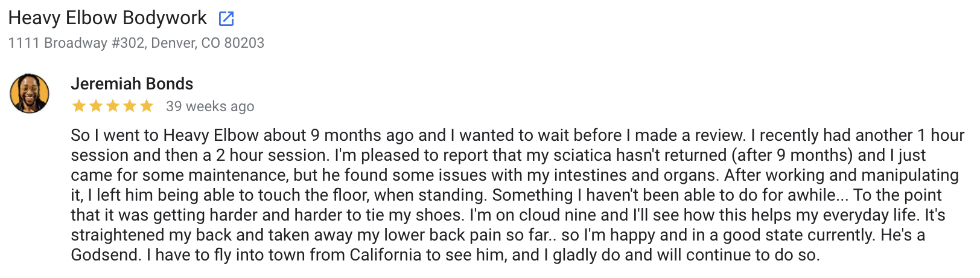
Task: Click the reviewer name Jeremiah Bonds
Action: (132, 83)
